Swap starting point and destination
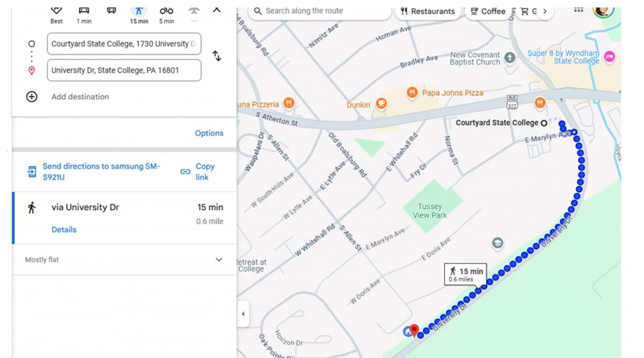 pos(217,56)
